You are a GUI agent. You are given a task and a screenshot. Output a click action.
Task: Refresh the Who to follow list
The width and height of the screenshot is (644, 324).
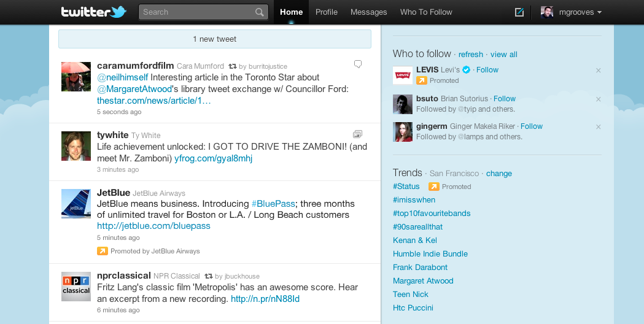click(470, 55)
